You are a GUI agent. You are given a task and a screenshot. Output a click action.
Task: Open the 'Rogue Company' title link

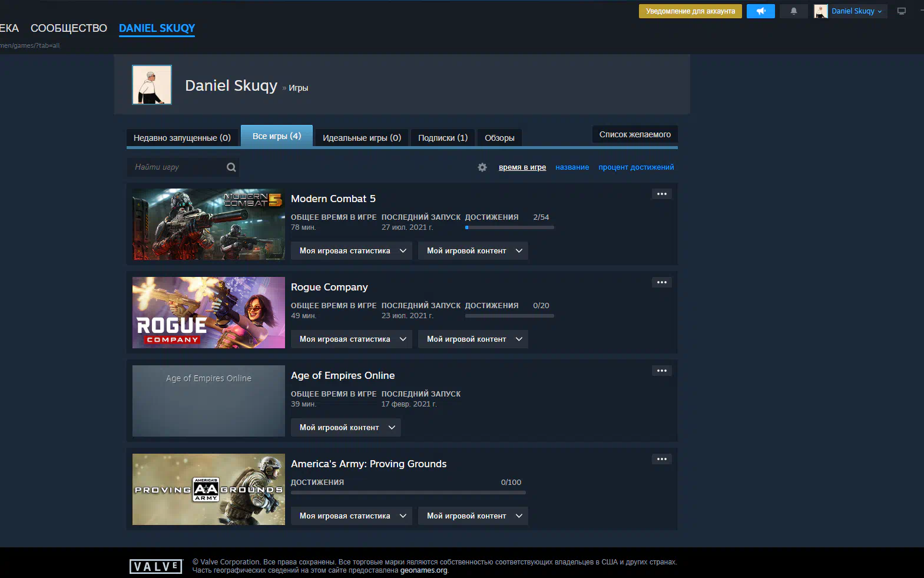tap(329, 287)
